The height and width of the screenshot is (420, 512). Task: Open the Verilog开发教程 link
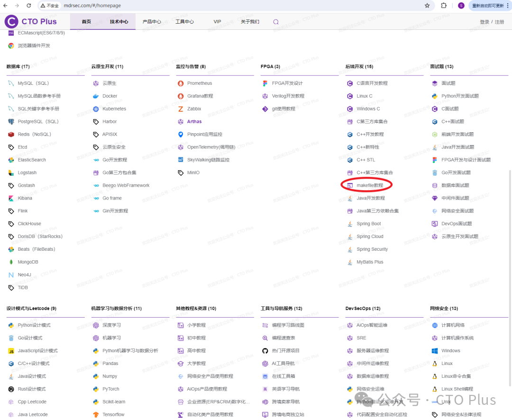click(x=288, y=96)
